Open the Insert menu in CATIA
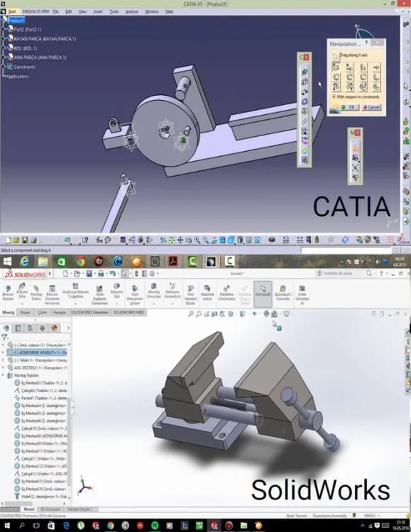The height and width of the screenshot is (532, 411). pos(98,11)
